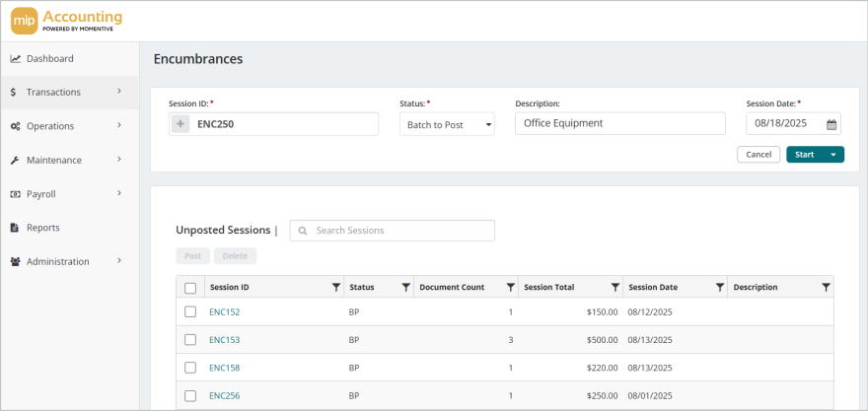The image size is (868, 411).
Task: Open the Status dropdown showing Batch to Post
Action: (447, 124)
